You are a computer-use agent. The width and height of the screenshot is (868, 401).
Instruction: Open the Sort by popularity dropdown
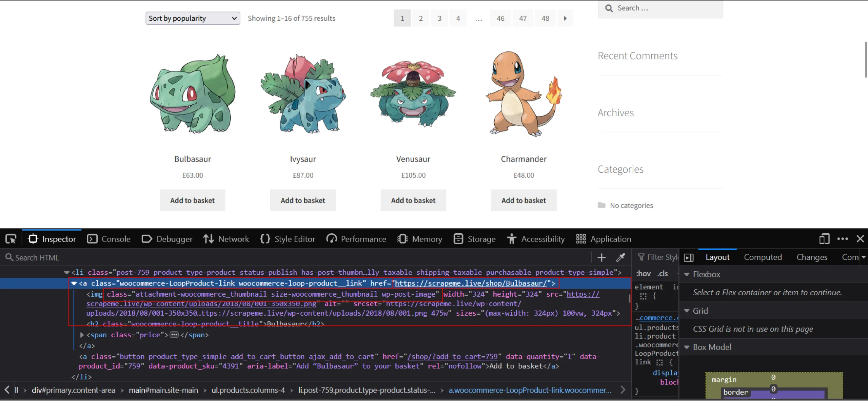coord(193,18)
